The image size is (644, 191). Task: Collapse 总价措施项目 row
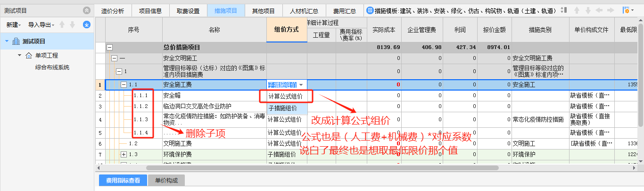point(110,47)
